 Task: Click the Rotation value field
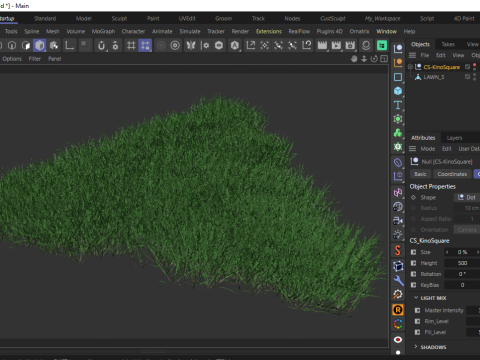point(462,274)
